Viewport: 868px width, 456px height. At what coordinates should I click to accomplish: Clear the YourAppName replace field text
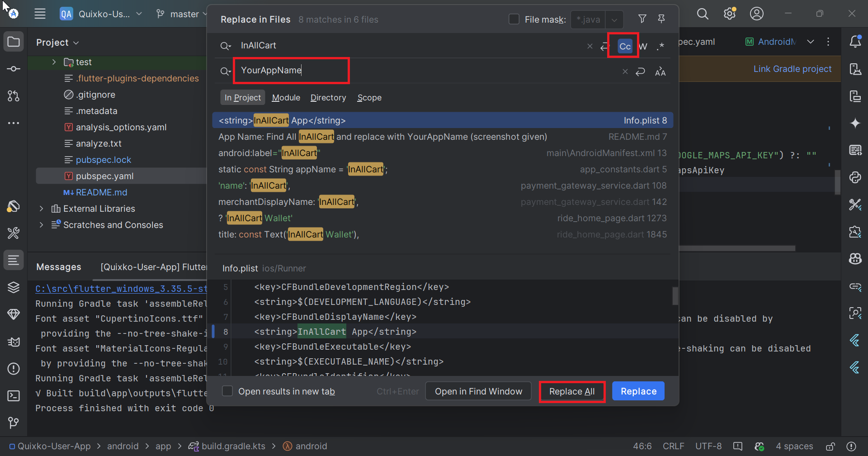(x=625, y=71)
